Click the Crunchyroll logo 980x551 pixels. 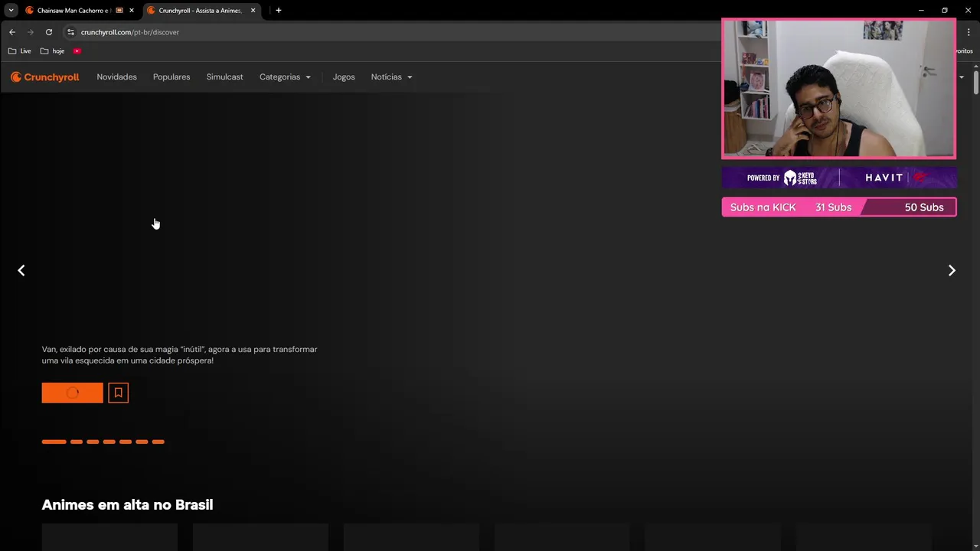[45, 77]
